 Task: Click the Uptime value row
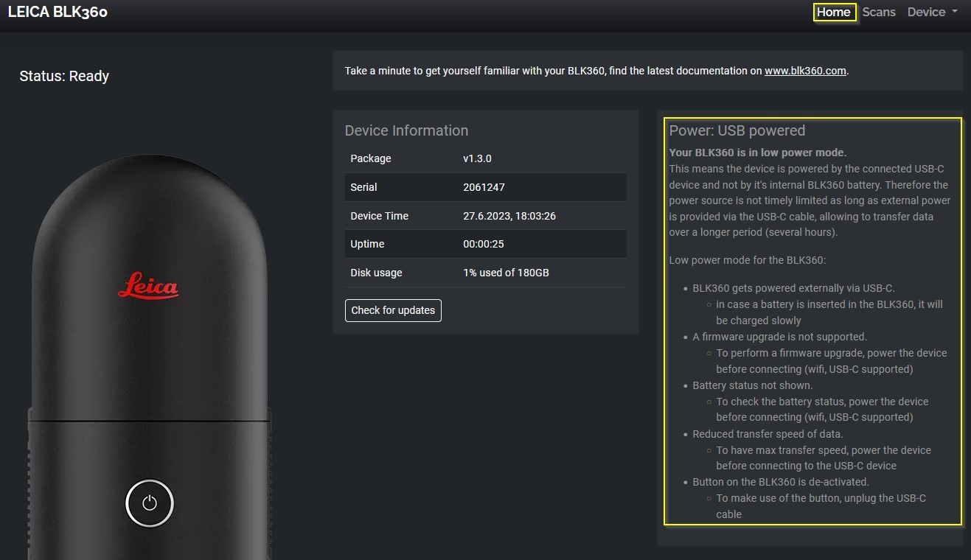(x=486, y=244)
